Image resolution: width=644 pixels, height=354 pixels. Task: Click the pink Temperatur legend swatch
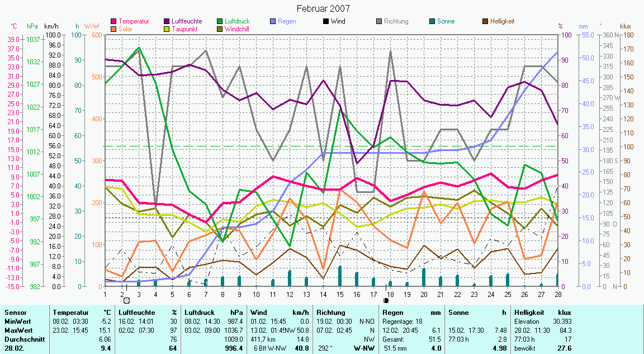(x=114, y=21)
